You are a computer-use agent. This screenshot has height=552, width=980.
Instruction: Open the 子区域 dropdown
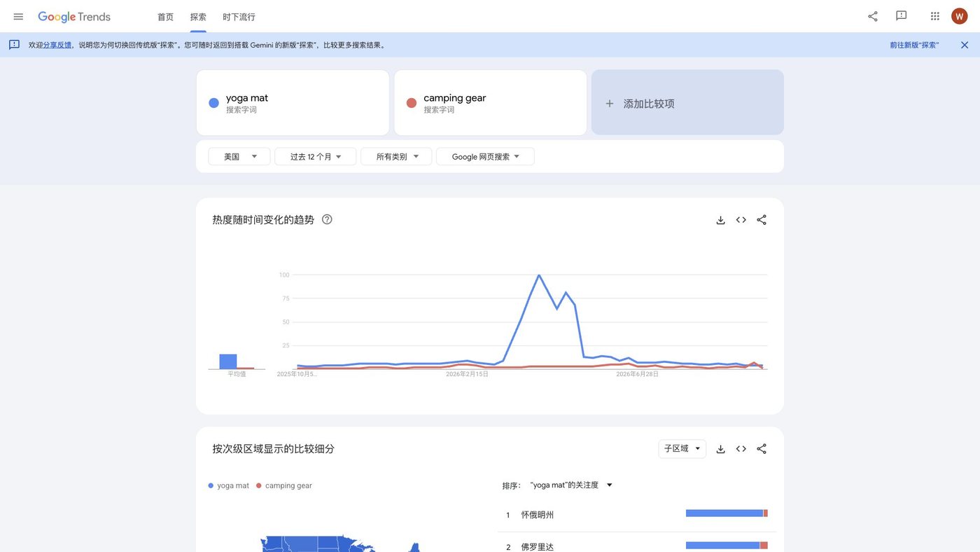(682, 448)
